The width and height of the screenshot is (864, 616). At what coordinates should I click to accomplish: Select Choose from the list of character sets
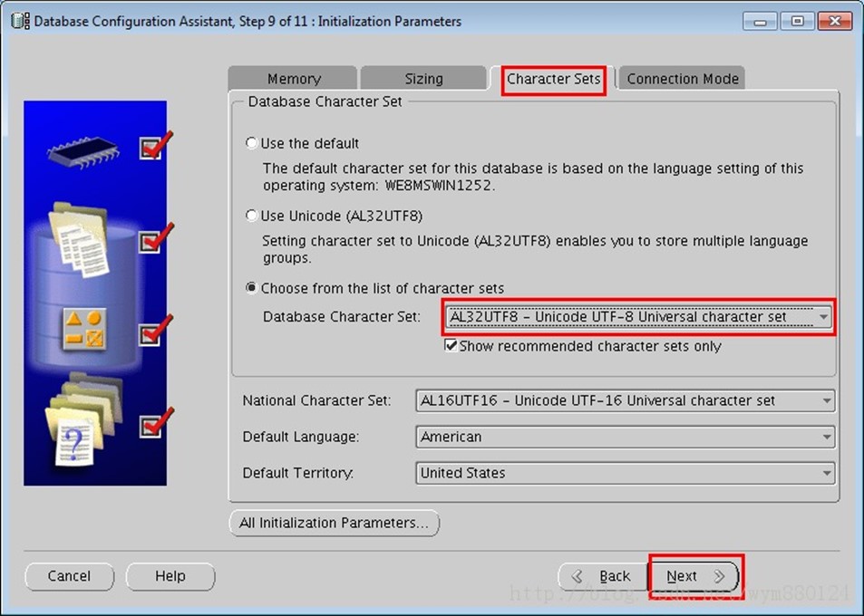pos(251,288)
